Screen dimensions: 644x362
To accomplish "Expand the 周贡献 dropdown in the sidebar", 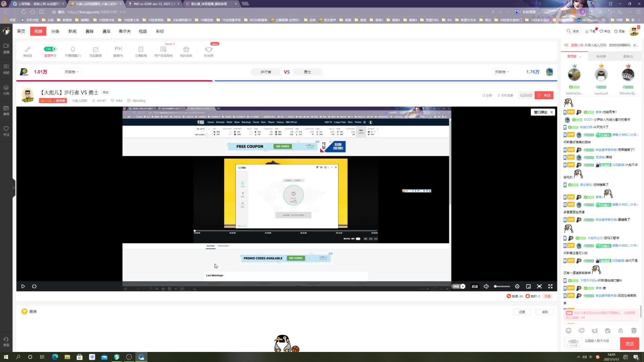I will click(574, 56).
